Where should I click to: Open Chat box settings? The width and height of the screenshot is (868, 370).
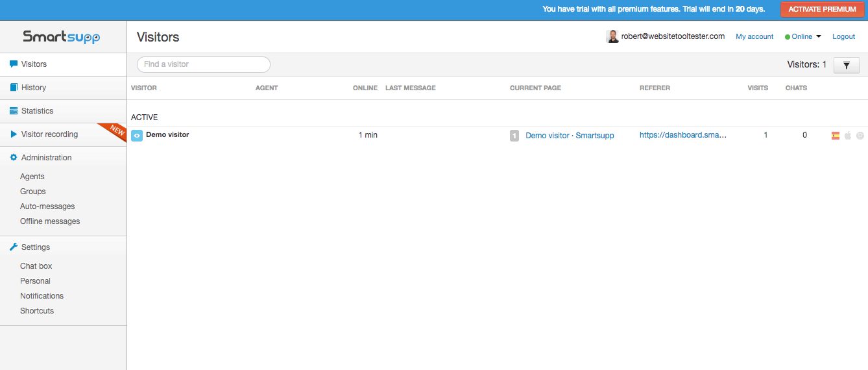(36, 266)
